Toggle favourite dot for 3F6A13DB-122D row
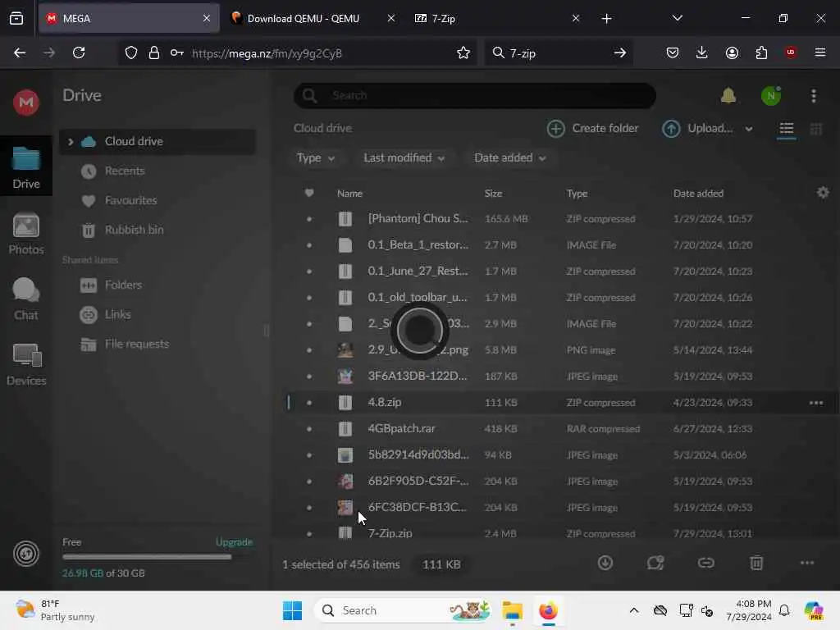 tap(309, 376)
